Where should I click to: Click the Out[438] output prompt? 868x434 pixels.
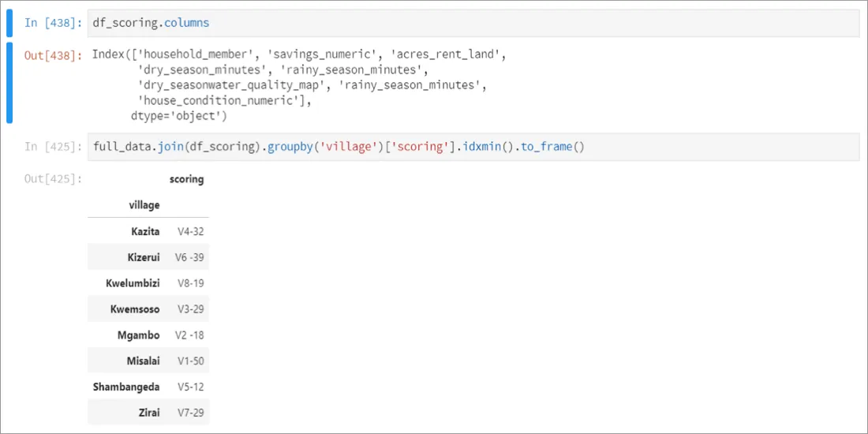click(53, 55)
